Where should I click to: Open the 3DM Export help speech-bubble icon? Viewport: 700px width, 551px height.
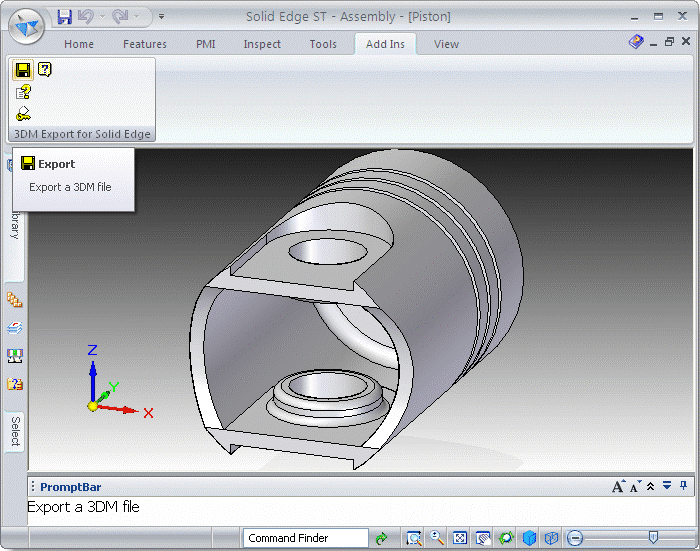[45, 69]
